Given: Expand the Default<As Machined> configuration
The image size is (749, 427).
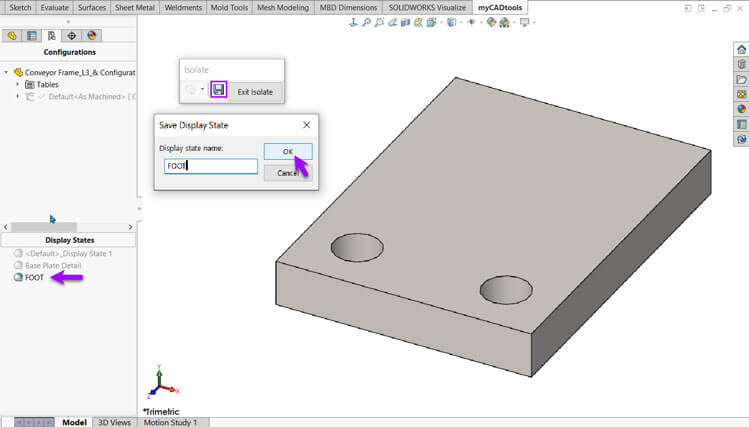Looking at the screenshot, I should coord(18,96).
